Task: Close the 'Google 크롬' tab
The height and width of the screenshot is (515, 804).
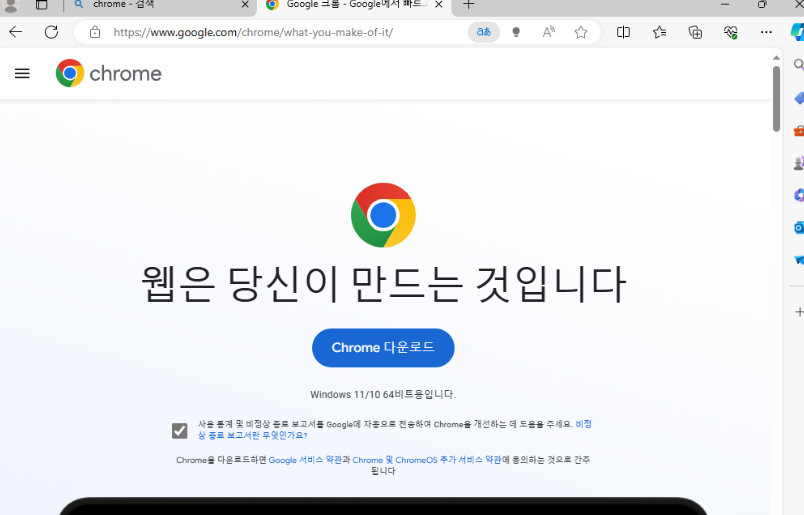Action: [439, 5]
